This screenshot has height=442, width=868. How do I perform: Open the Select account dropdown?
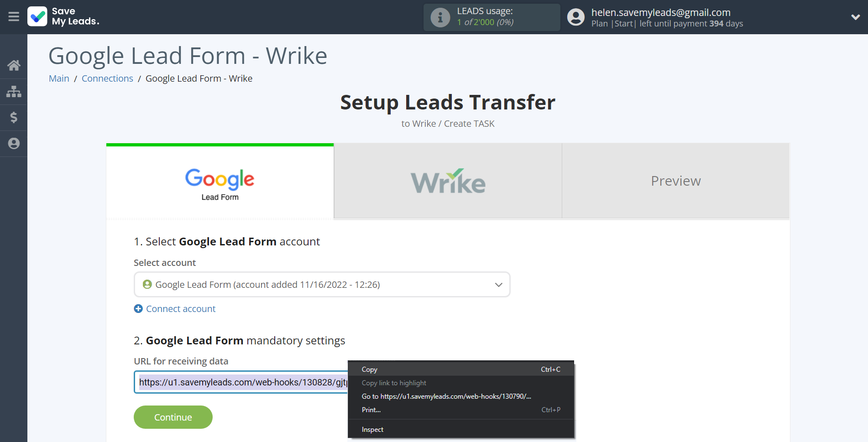pyautogui.click(x=322, y=285)
